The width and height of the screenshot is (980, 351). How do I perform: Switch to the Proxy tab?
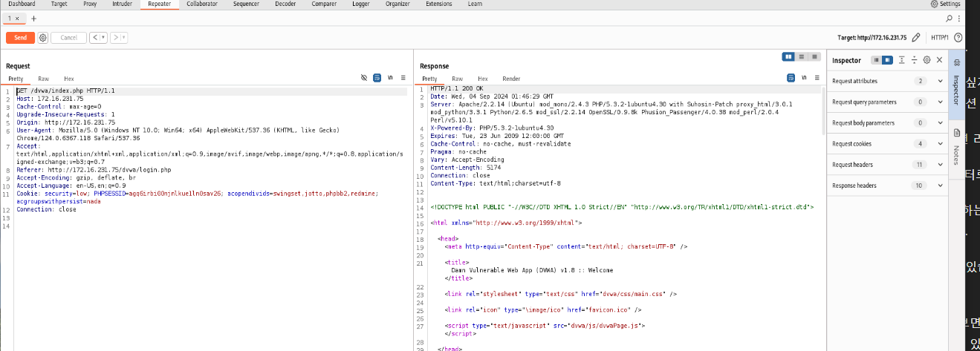[x=90, y=4]
